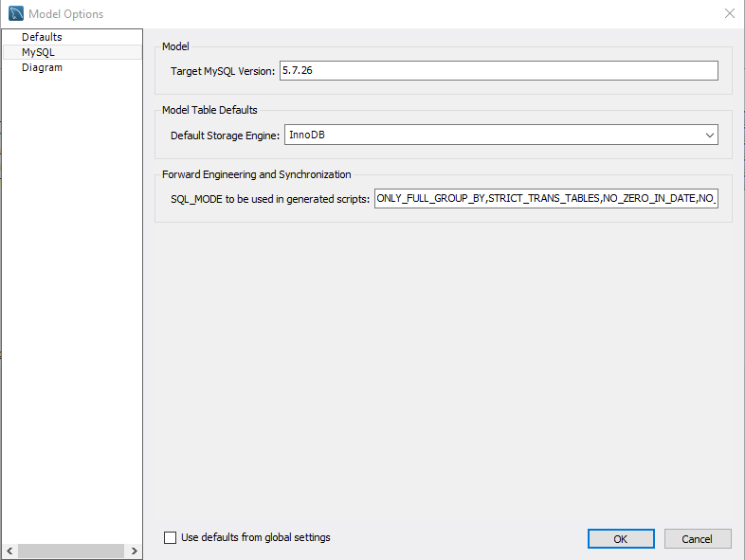Click Forward Engineering and Synchronization heading
The image size is (745, 560).
pos(257,174)
